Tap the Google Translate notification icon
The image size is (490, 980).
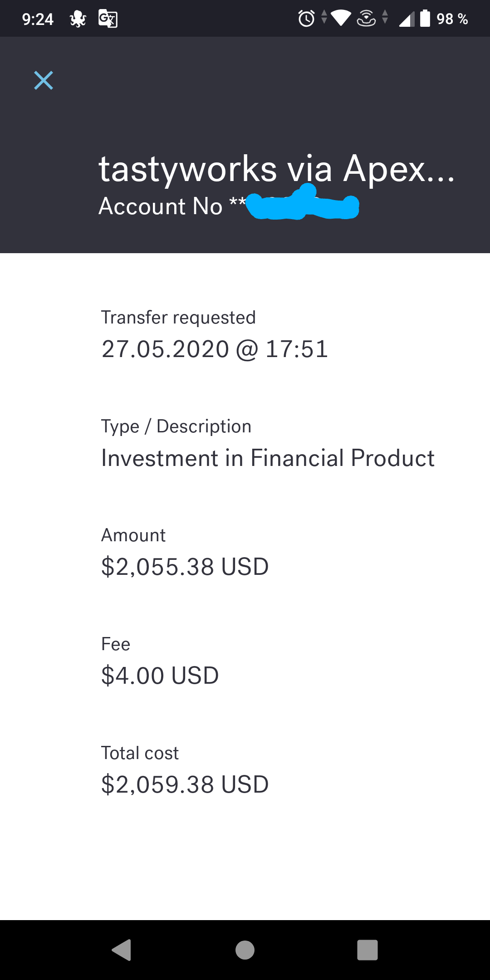[x=108, y=19]
